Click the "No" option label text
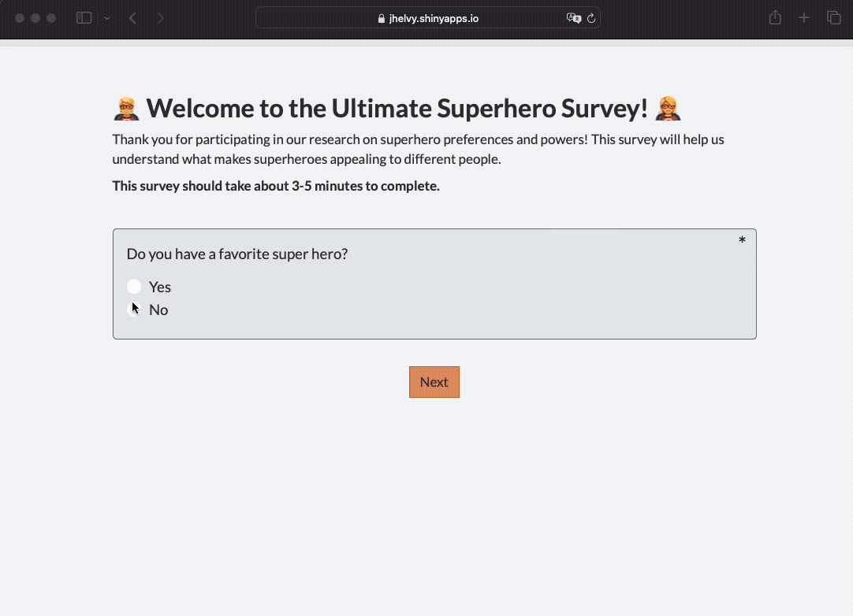 (x=158, y=310)
